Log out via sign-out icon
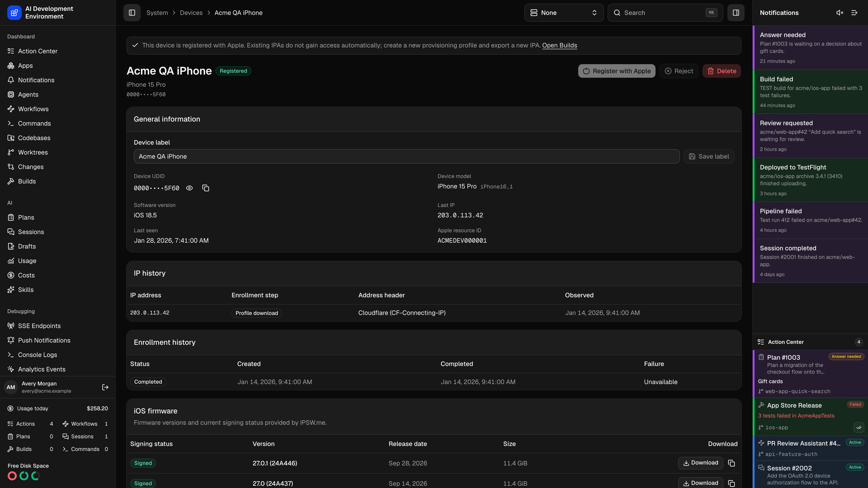The image size is (868, 488). click(x=105, y=387)
